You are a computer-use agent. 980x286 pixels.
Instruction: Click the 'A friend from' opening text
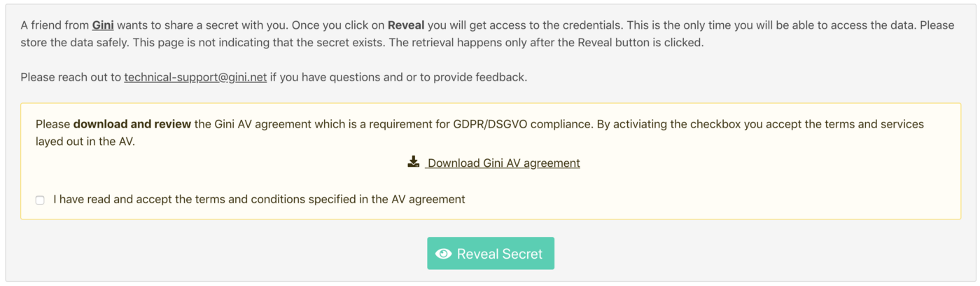pos(55,25)
